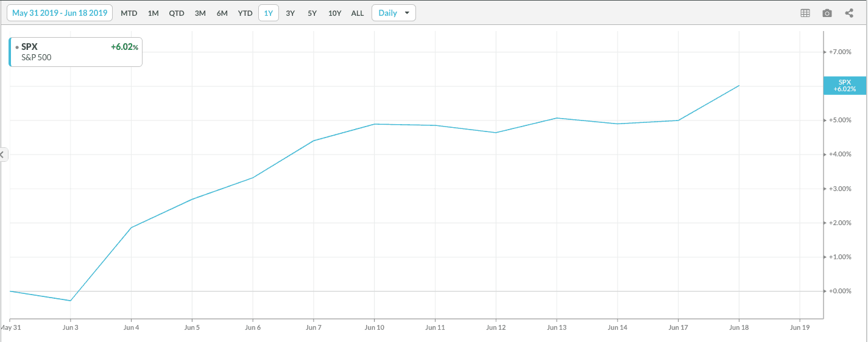Click the Jun 13 date label
This screenshot has width=868, height=342.
[557, 327]
